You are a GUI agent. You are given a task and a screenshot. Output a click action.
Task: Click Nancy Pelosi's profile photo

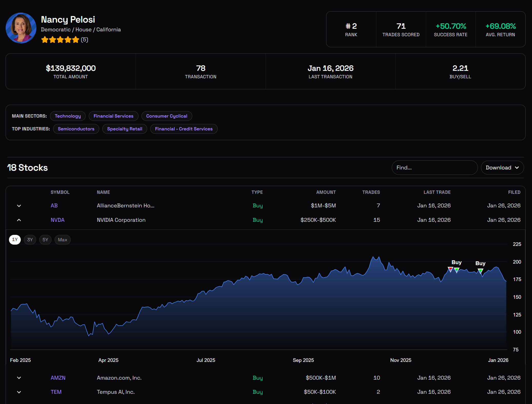tap(21, 28)
